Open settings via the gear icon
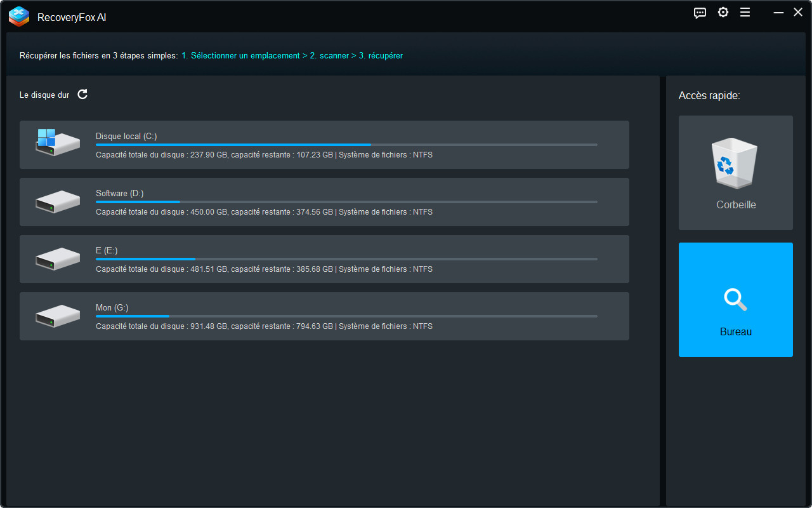The width and height of the screenshot is (812, 508). pyautogui.click(x=723, y=13)
